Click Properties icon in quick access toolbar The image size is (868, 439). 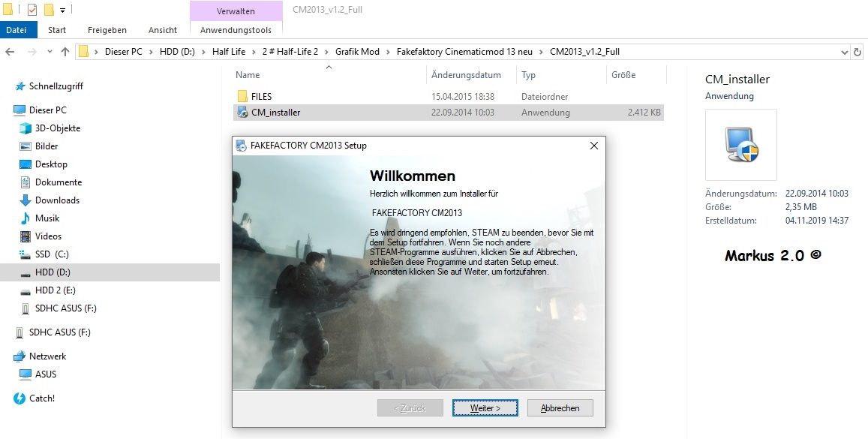click(x=32, y=10)
